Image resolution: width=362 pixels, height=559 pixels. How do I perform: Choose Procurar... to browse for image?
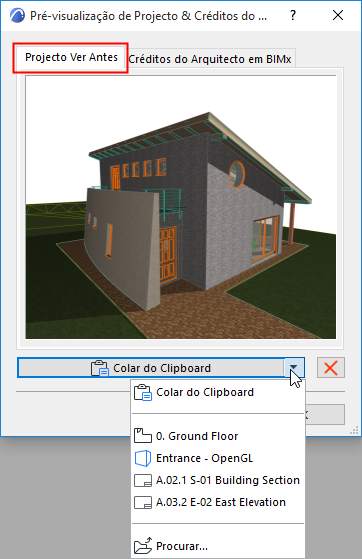click(x=218, y=546)
